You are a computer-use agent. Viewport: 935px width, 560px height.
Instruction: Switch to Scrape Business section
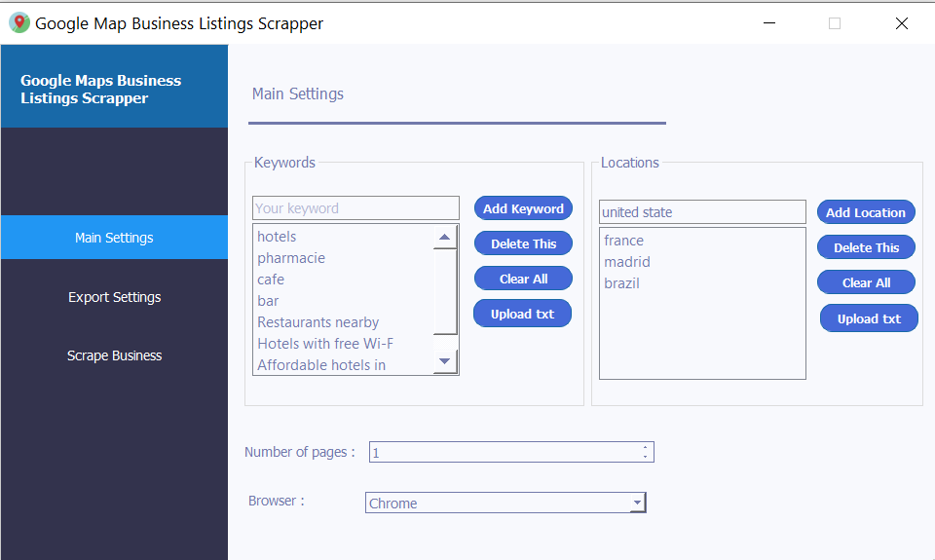click(114, 355)
